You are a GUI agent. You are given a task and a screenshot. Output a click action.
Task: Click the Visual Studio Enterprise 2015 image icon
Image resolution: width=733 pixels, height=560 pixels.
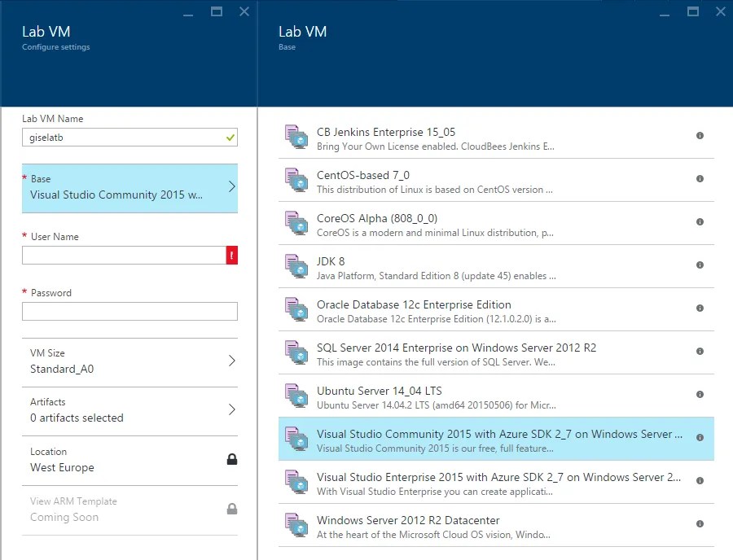tap(296, 482)
